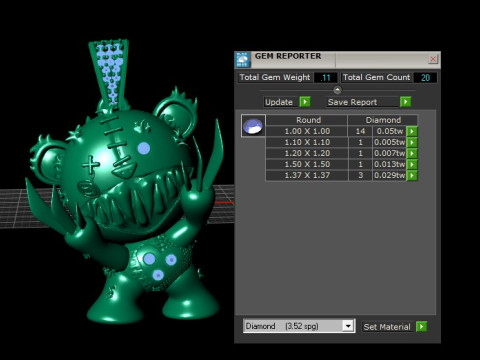Image resolution: width=480 pixels, height=360 pixels.
Task: Click the Total Gem Weight value .11
Action: 325,78
